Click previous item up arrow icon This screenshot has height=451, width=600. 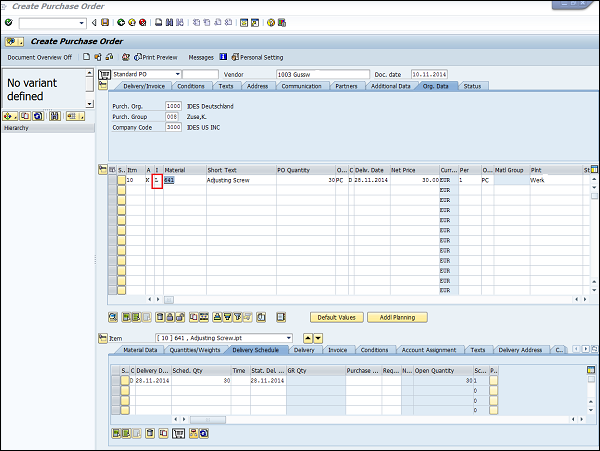[x=307, y=339]
